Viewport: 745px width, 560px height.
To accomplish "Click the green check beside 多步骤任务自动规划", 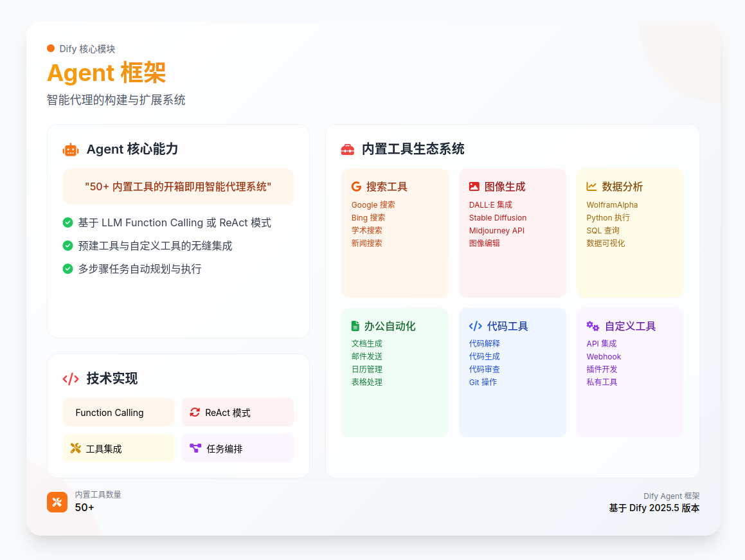I will tap(68, 269).
